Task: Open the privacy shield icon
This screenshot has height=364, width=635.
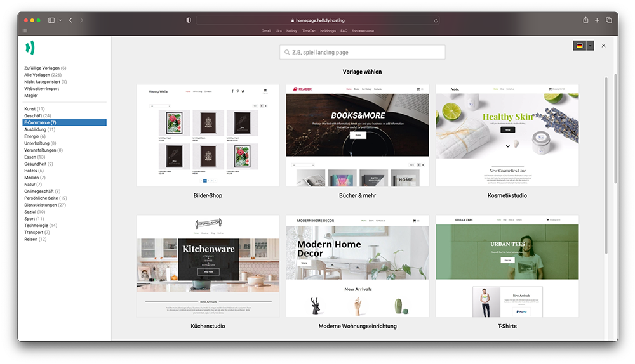Action: 189,20
